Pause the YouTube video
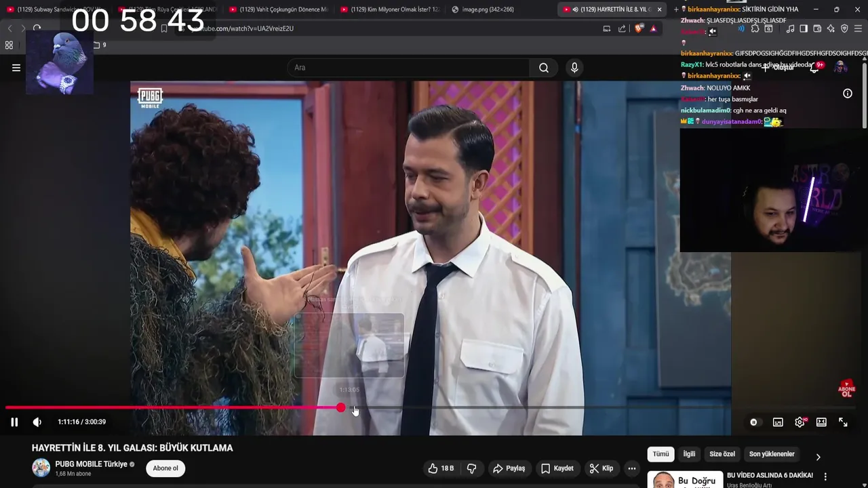 (x=14, y=422)
